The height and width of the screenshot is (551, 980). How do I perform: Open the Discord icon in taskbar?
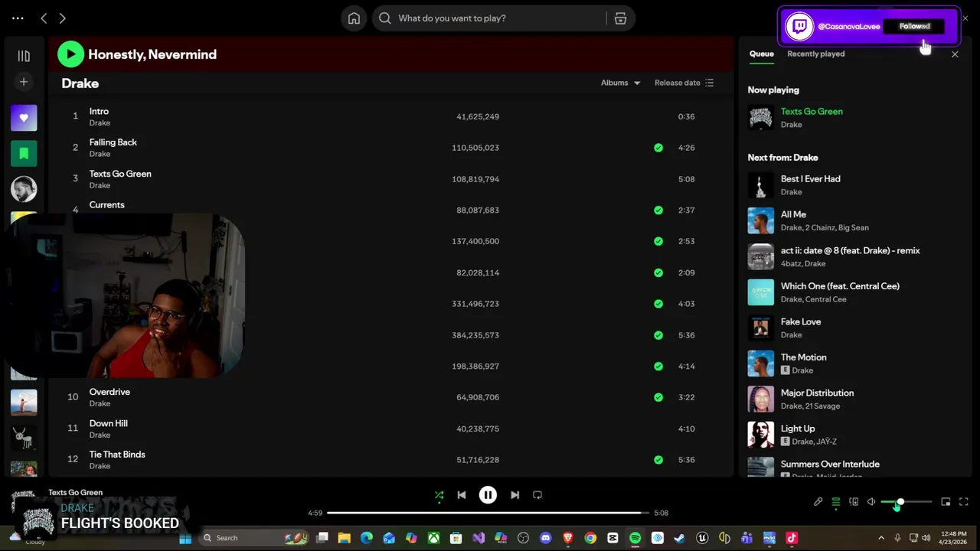tap(545, 538)
